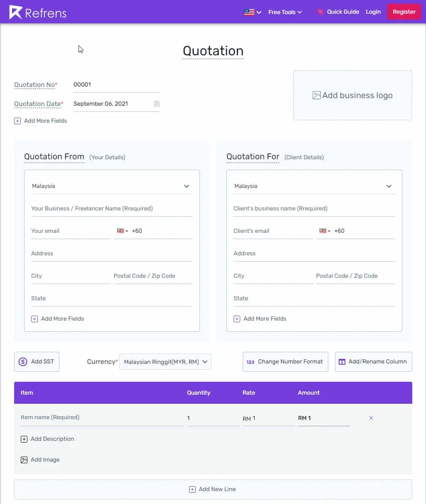
Task: Click the picture icon beside Add Image
Action: click(24, 460)
